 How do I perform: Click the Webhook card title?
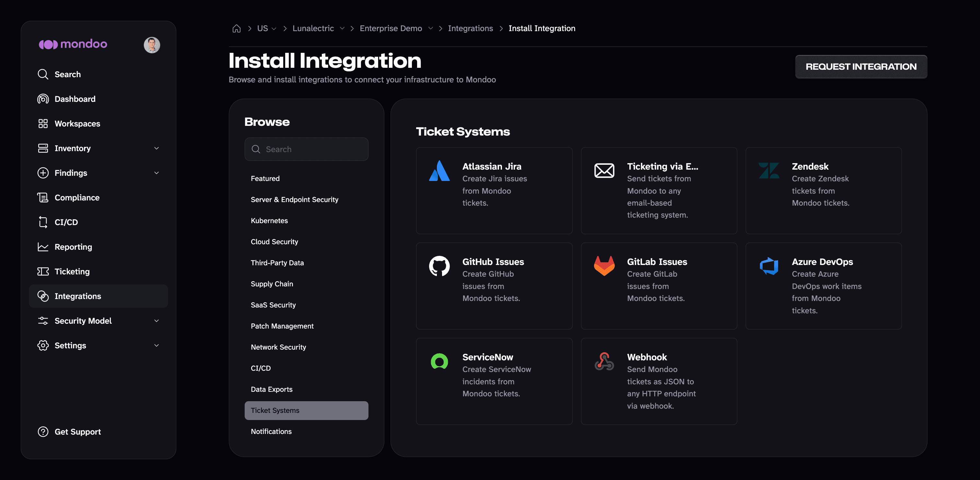coord(647,357)
